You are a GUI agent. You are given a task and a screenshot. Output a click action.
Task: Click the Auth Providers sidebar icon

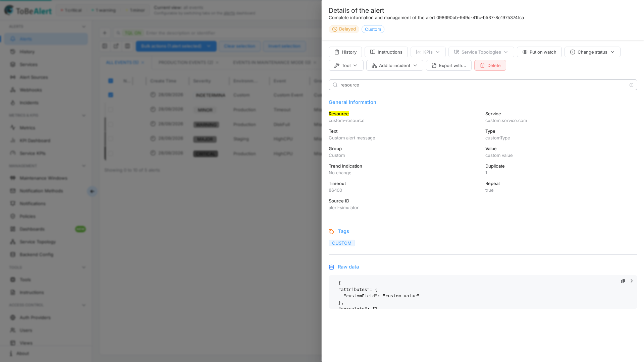pos(13,317)
